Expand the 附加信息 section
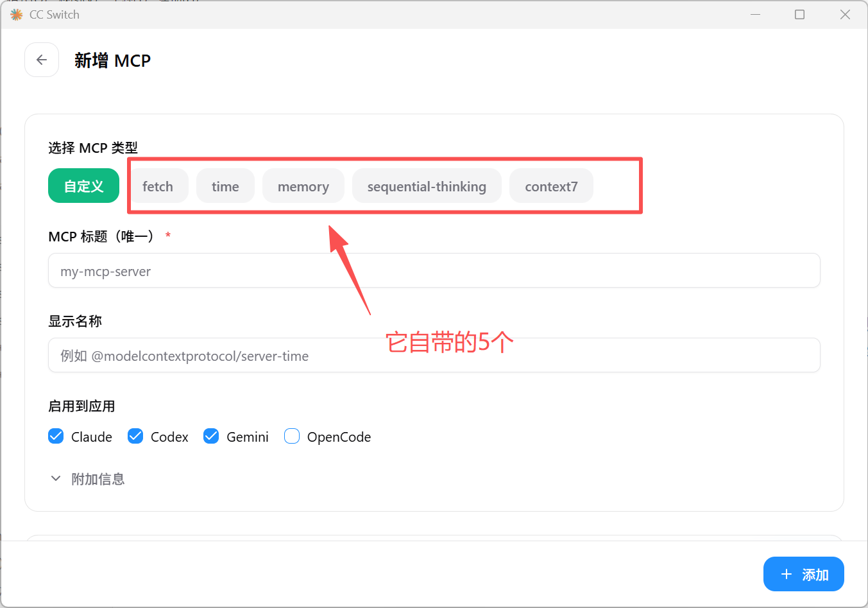Image resolution: width=868 pixels, height=608 pixels. point(87,479)
